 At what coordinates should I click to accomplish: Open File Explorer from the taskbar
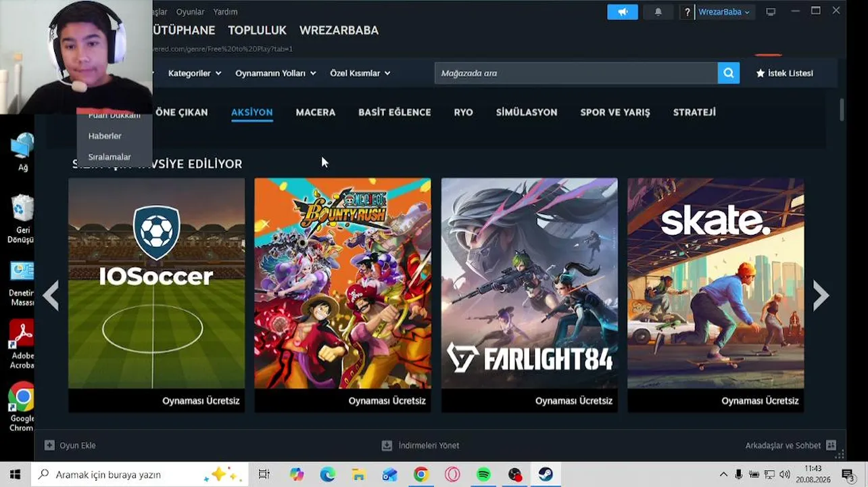coord(359,474)
